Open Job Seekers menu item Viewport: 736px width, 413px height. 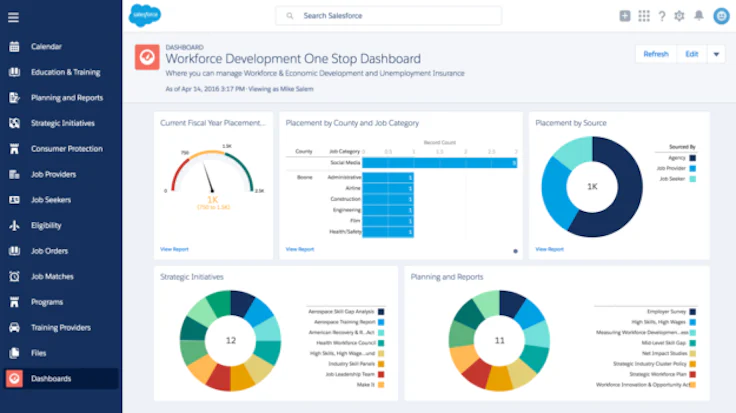pos(51,200)
